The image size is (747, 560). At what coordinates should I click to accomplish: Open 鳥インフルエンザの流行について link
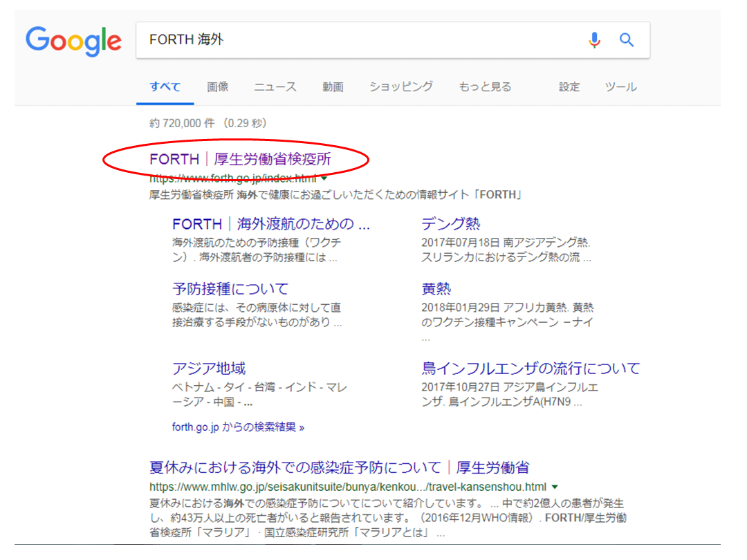tap(531, 368)
